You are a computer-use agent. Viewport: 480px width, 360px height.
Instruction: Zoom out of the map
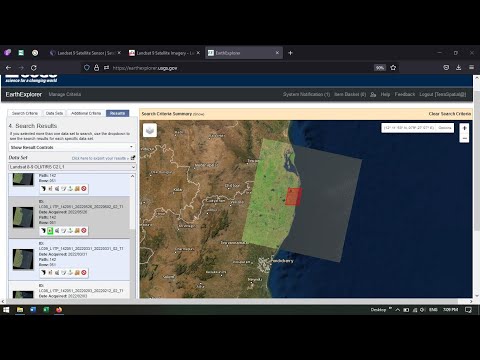[464, 138]
